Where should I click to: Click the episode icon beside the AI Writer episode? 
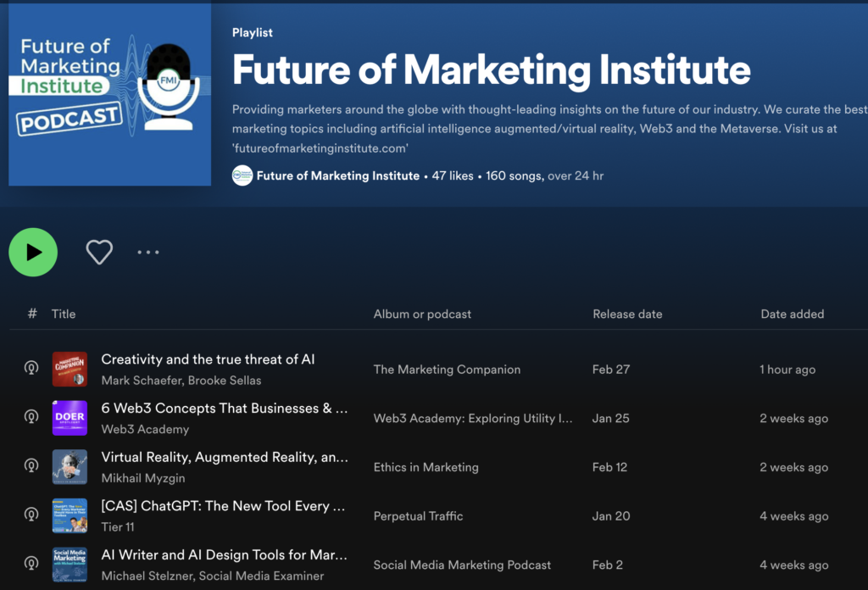[x=31, y=564]
